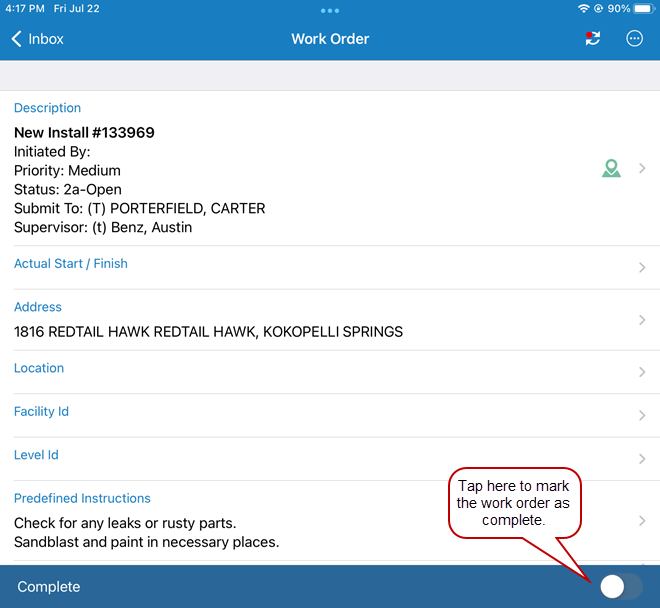Tap the Work Order title
Viewport: 660px width, 608px height.
pos(330,39)
